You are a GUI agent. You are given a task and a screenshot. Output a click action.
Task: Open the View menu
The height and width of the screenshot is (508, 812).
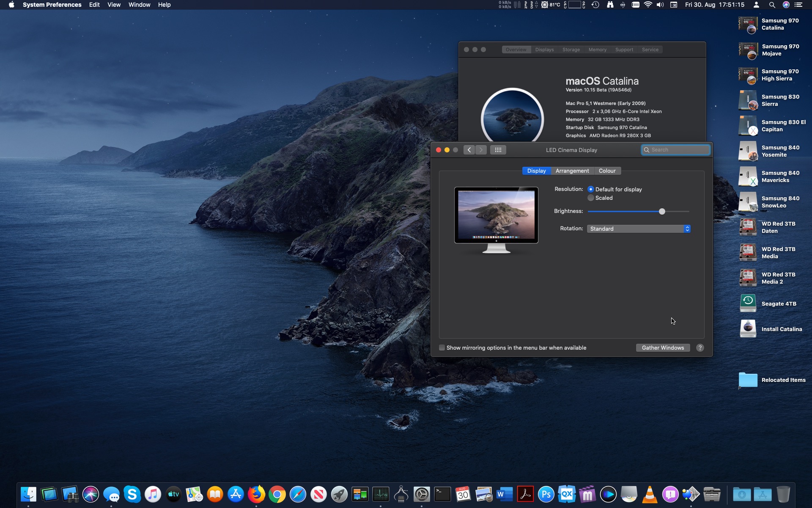(114, 5)
